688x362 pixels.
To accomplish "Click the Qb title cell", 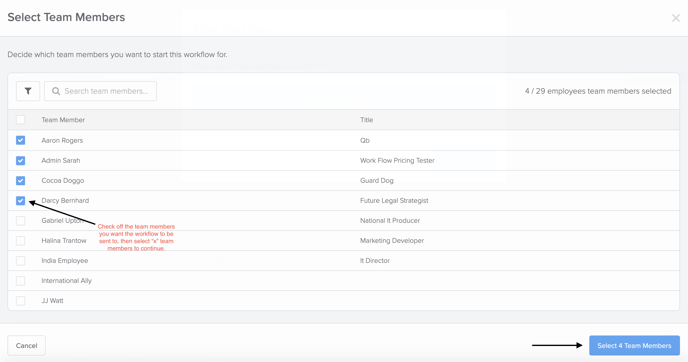I will click(365, 140).
